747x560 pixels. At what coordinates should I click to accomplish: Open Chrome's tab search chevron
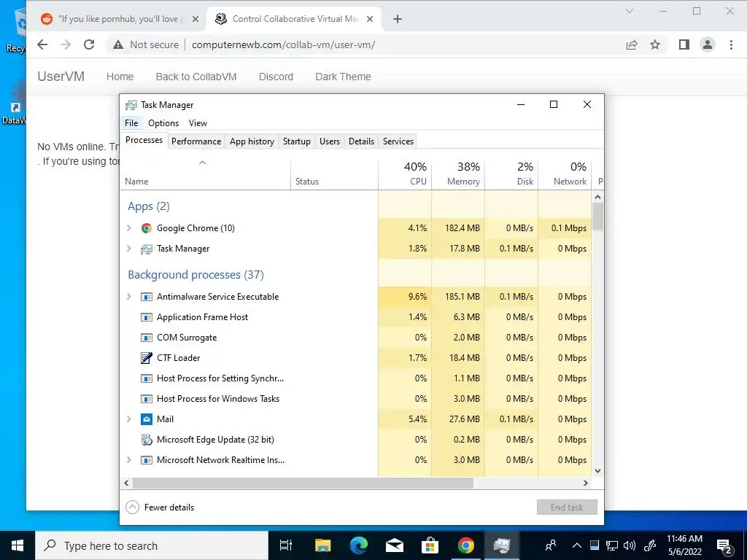pyautogui.click(x=630, y=11)
